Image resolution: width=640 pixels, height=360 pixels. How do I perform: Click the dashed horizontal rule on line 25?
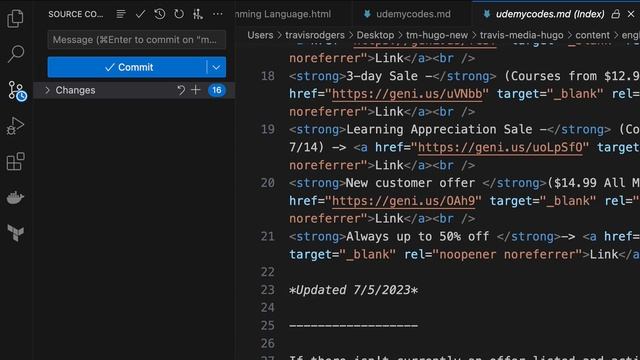coord(353,325)
